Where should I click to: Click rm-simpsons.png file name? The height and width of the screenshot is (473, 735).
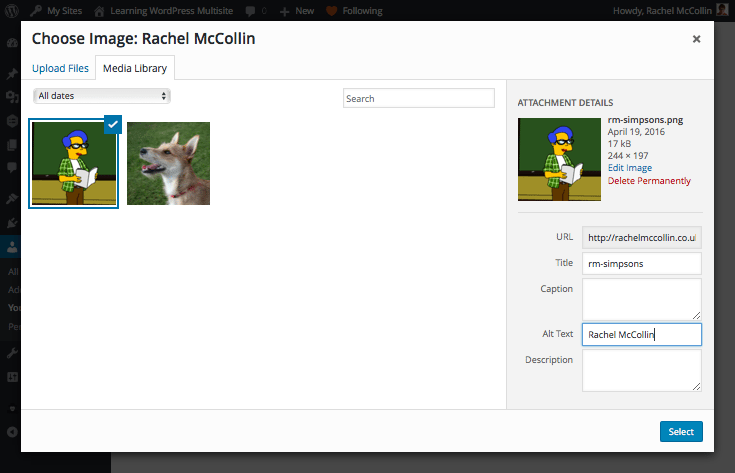[x=645, y=120]
